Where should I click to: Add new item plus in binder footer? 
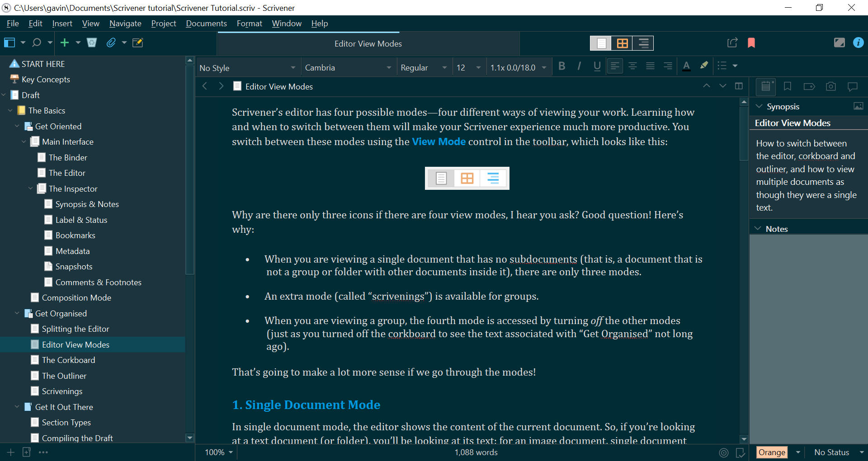point(11,452)
